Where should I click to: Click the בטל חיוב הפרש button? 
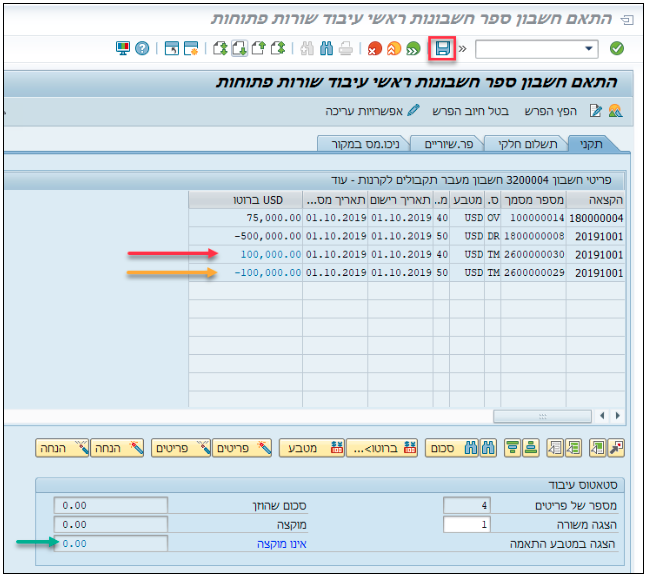tap(470, 111)
